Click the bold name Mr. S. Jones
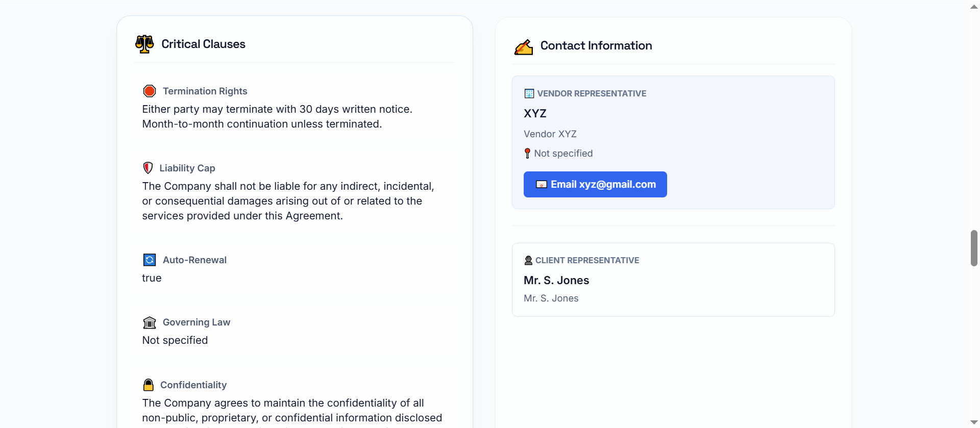980x428 pixels. point(556,280)
